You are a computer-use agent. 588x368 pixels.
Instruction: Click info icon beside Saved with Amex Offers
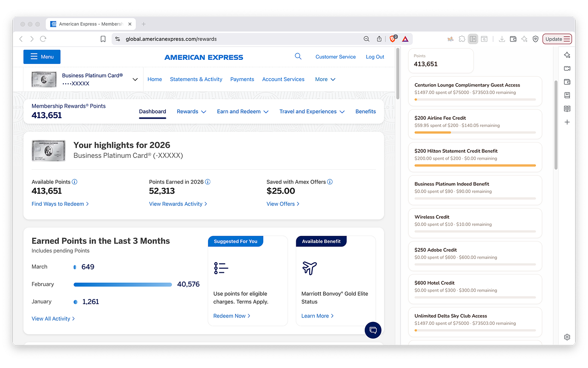[330, 182]
